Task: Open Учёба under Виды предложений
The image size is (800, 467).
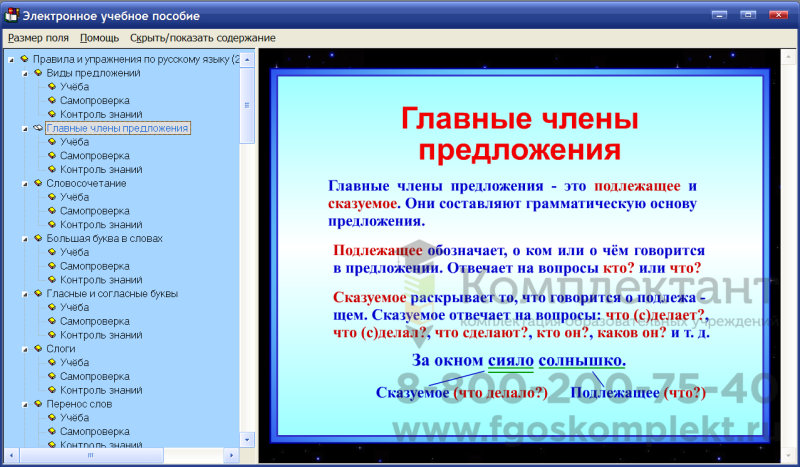Action: coord(74,87)
